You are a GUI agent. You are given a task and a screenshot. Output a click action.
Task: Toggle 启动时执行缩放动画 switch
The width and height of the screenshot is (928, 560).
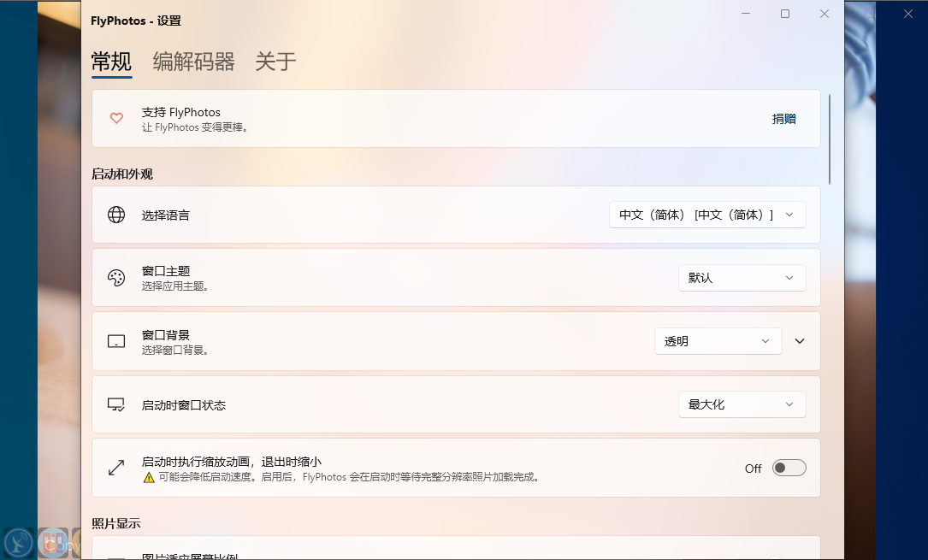click(x=789, y=468)
